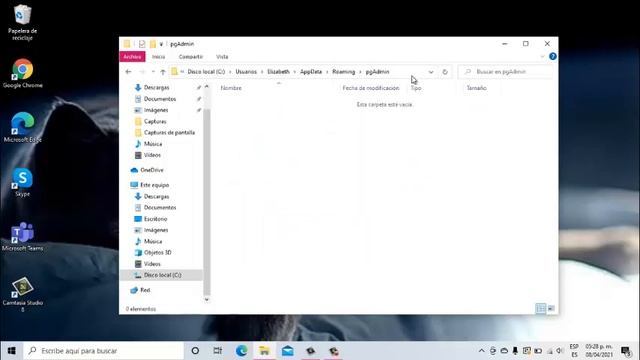Open the Vista ribbon tab
The height and width of the screenshot is (360, 640).
[222, 57]
